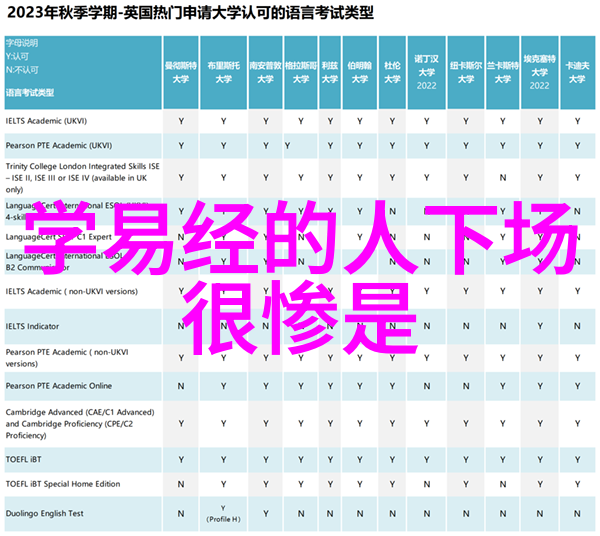600x536 pixels.
Task: Click IELTS Academic (UKVI)'s Y under 卡迪夫大学
Action: tap(577, 121)
